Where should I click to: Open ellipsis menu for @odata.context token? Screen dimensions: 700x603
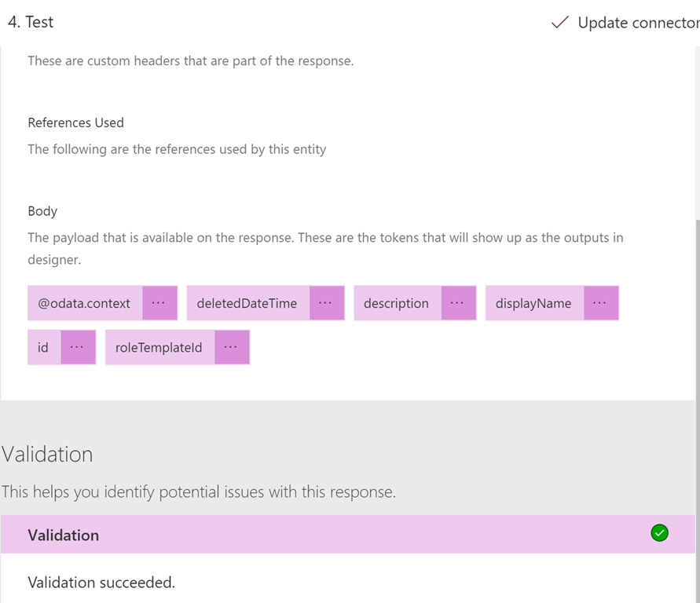[x=159, y=303]
